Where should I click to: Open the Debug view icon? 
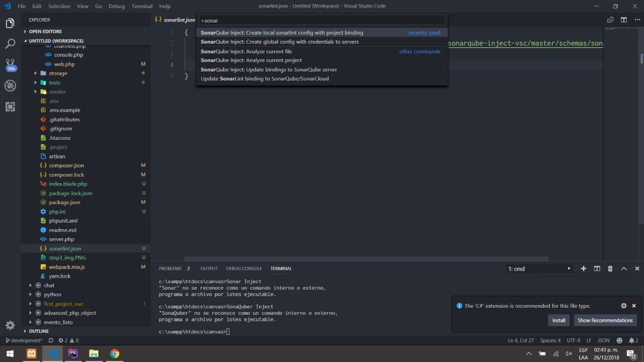(10, 86)
